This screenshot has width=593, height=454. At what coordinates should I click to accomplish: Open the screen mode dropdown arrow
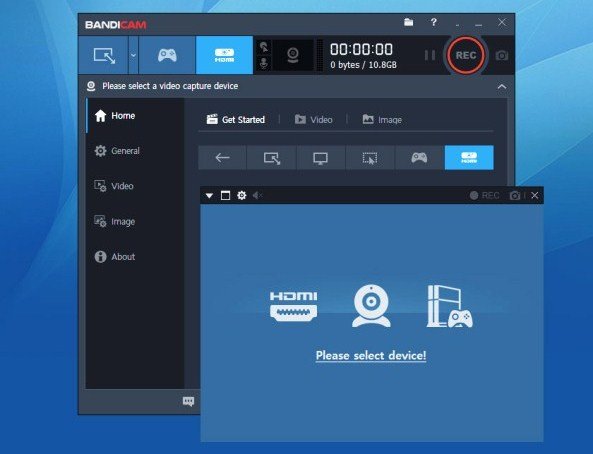click(133, 55)
